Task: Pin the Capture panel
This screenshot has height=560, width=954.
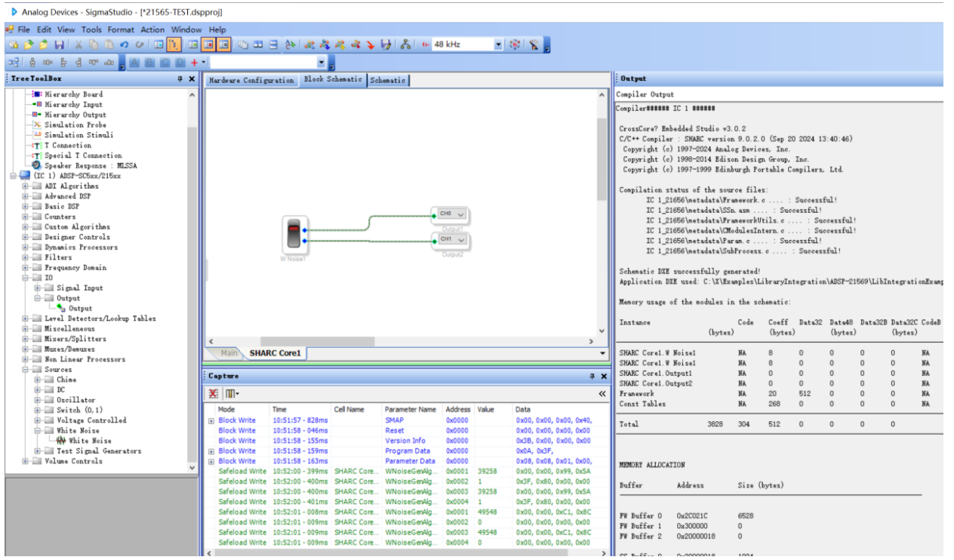Action: coord(591,376)
